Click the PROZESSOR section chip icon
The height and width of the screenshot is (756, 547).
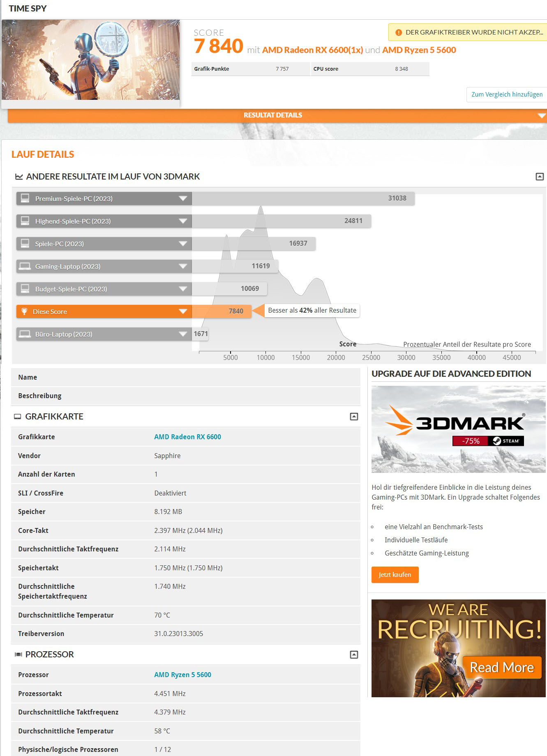pos(18,655)
